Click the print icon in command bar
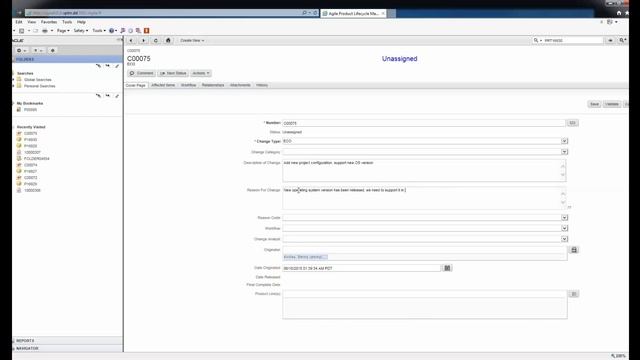 pyautogui.click(x=45, y=31)
